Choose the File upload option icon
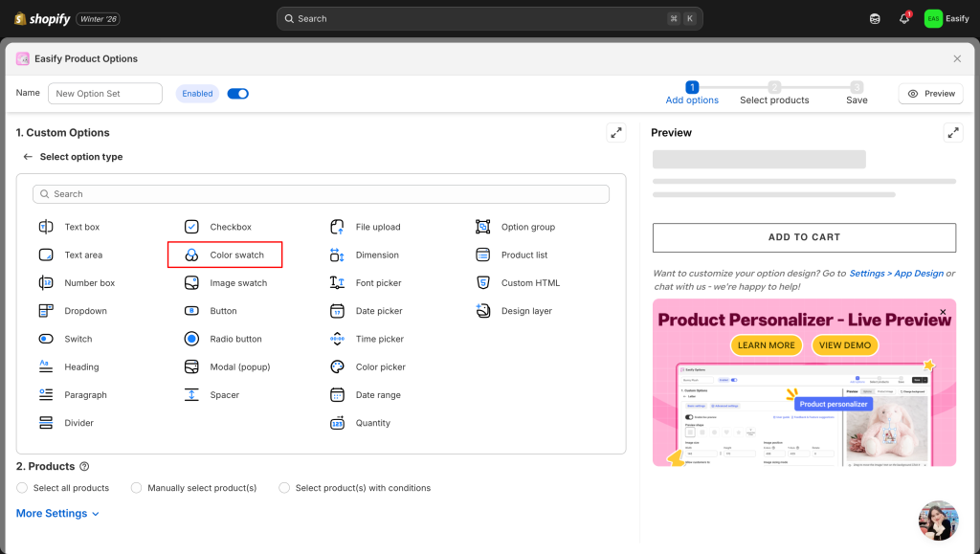Screen dimensions: 980x554 pos(337,227)
